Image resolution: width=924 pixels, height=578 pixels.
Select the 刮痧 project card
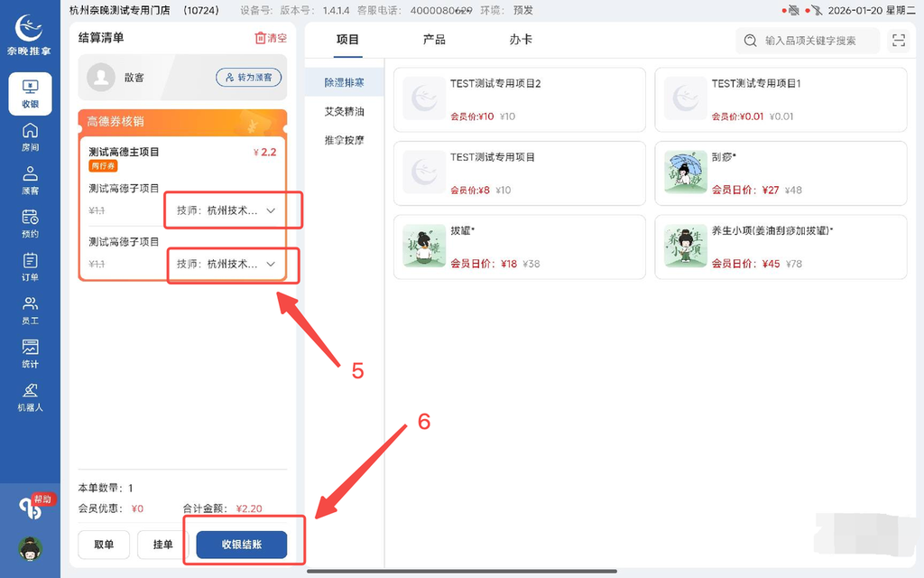[781, 173]
